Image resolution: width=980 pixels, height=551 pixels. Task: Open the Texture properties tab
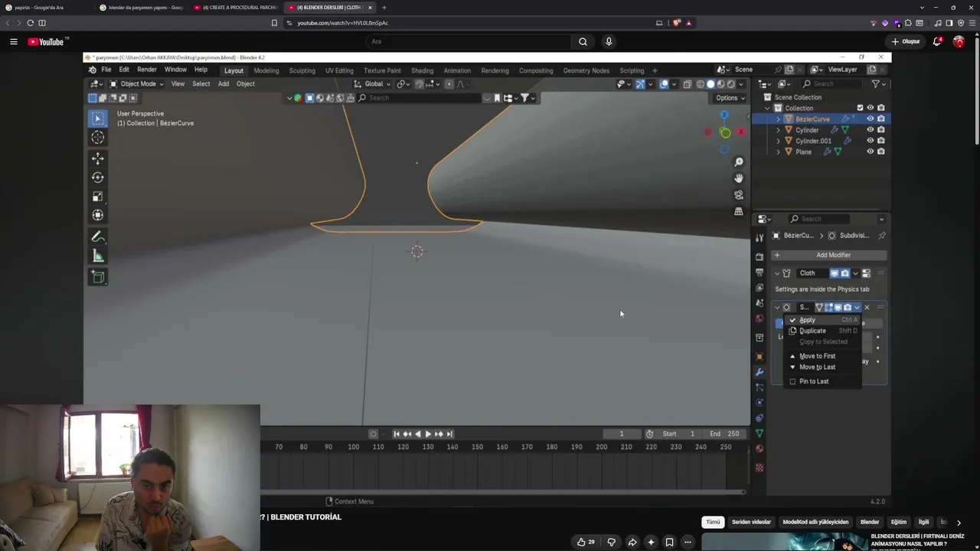click(x=759, y=468)
